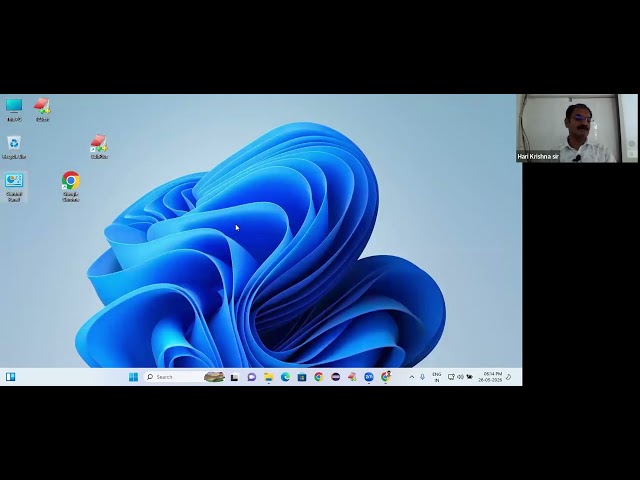Screen dimensions: 640x480
Task: Open the This PC desktop icon
Action: coord(14,109)
